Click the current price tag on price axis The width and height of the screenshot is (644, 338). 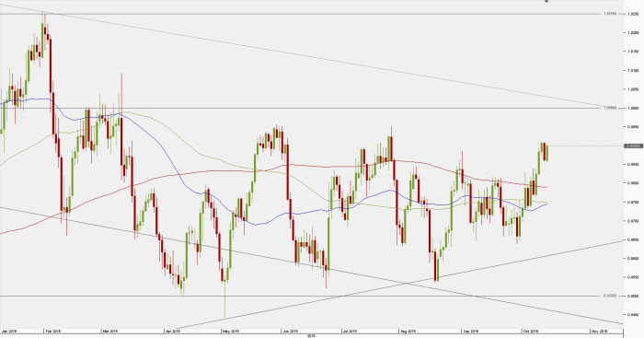point(633,146)
